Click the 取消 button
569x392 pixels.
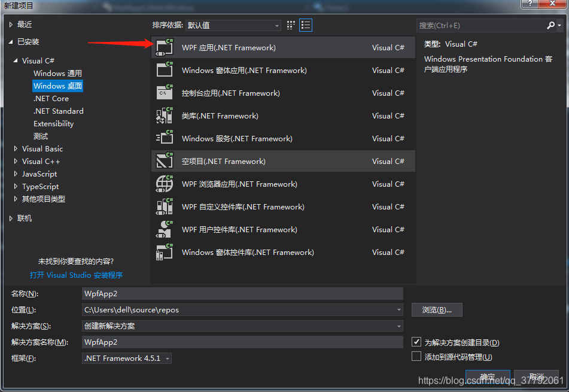[x=536, y=377]
